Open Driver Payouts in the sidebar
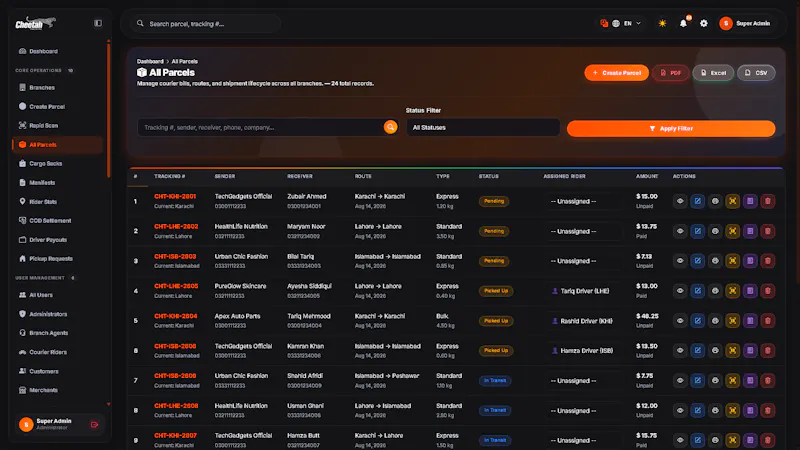The width and height of the screenshot is (800, 450). tap(58, 239)
